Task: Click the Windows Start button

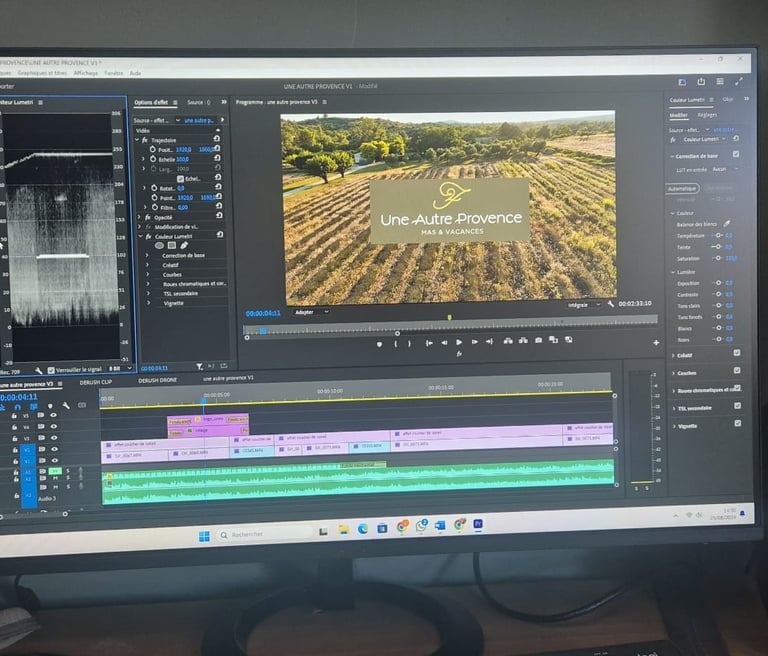Action: pos(204,536)
